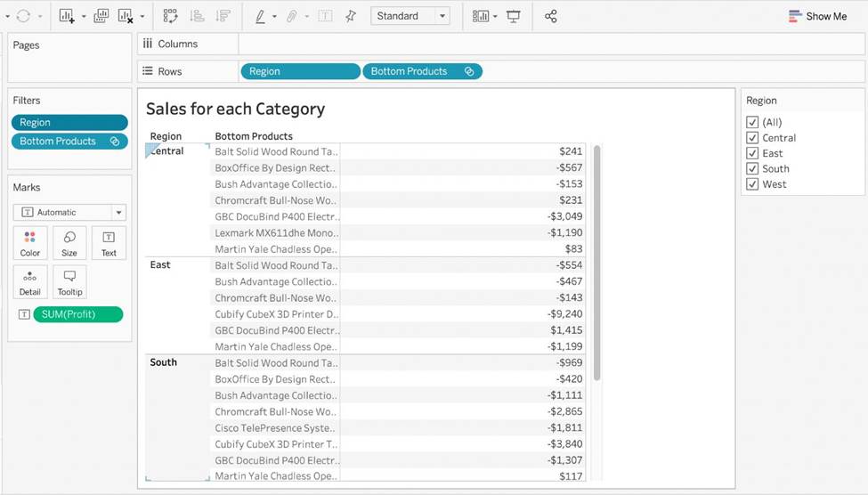Open the Standard fit dropdown

[x=410, y=16]
